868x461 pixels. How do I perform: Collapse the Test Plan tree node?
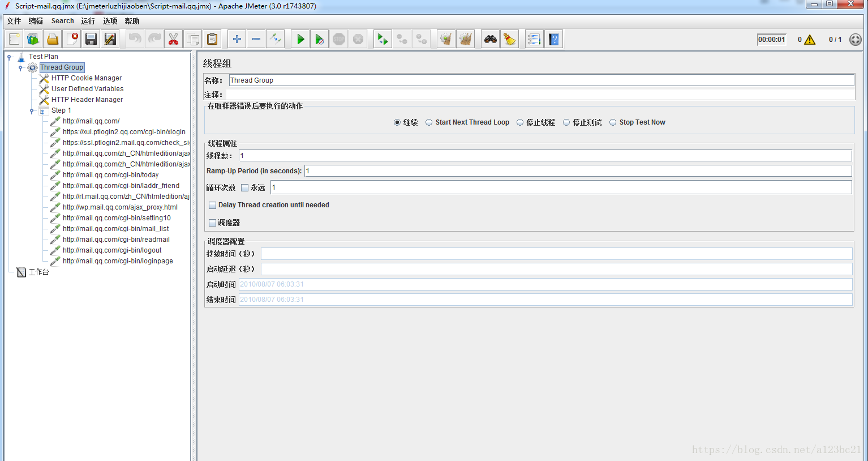pyautogui.click(x=9, y=57)
